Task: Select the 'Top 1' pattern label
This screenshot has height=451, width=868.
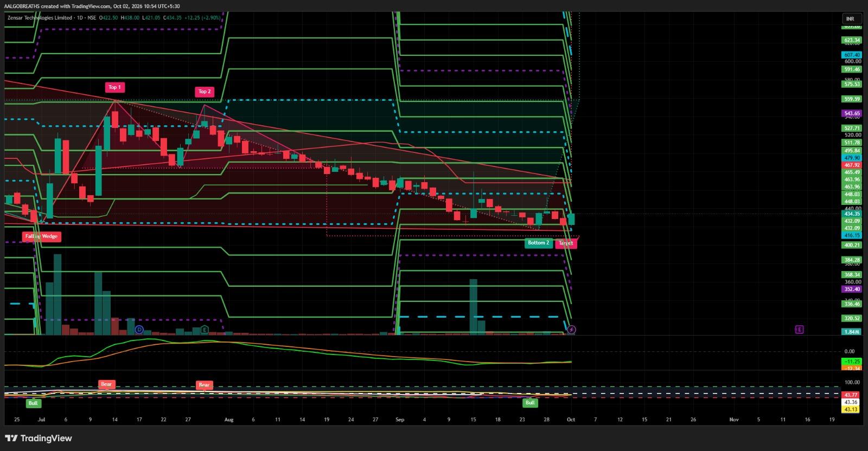Action: [x=114, y=87]
